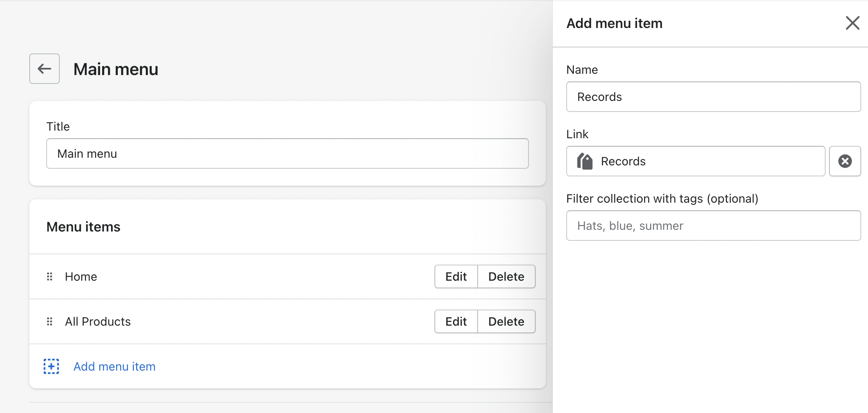
Task: Select the Title field containing Main menu
Action: pyautogui.click(x=287, y=153)
